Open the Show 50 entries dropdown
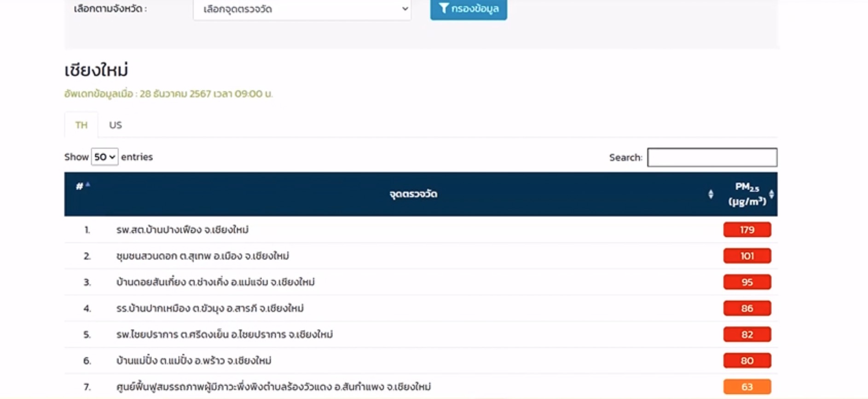The height and width of the screenshot is (399, 868). click(104, 157)
